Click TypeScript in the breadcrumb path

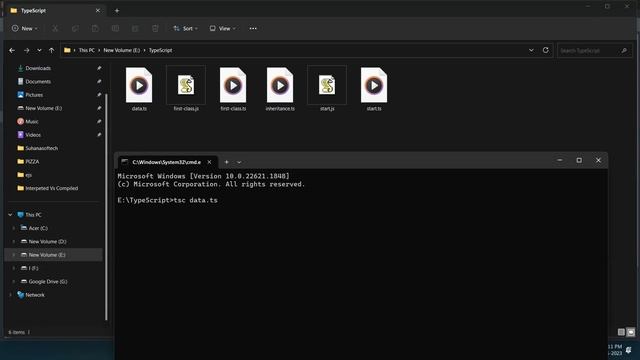click(160, 50)
